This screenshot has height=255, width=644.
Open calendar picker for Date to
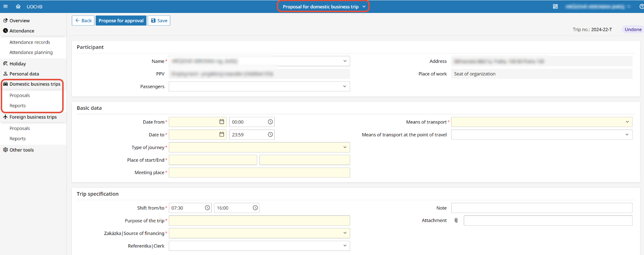[x=222, y=134]
